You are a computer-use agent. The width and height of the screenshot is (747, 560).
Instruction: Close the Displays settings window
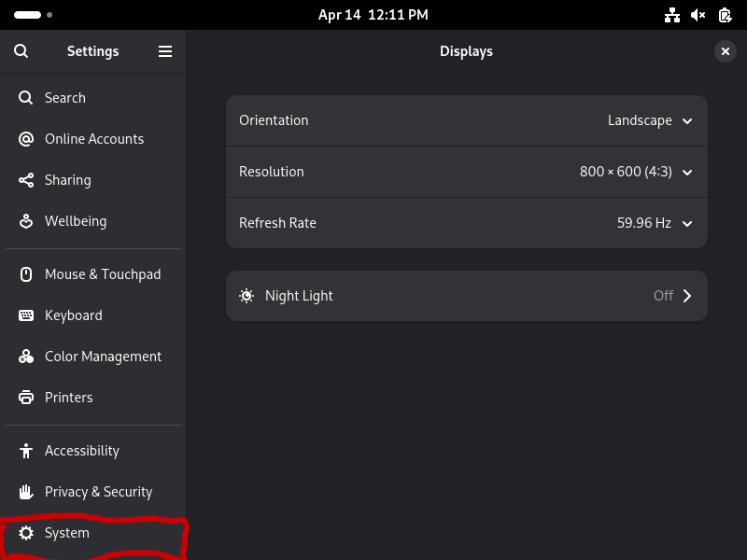click(726, 51)
